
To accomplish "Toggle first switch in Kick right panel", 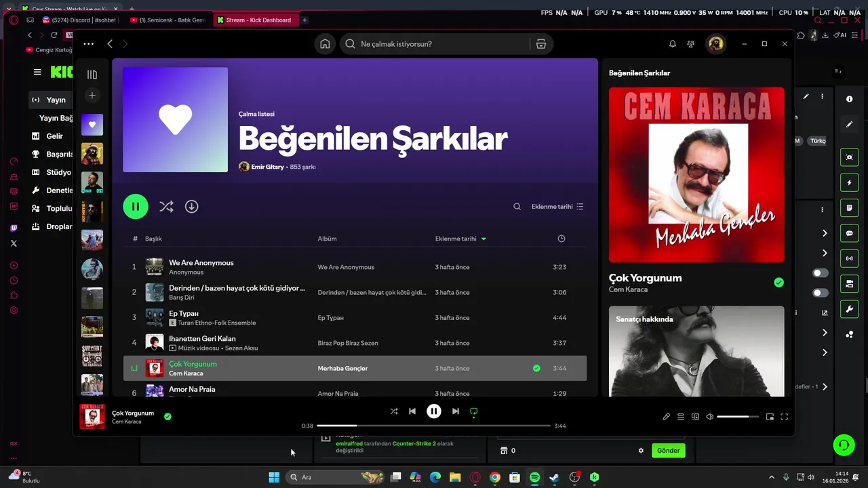I will coord(821,273).
